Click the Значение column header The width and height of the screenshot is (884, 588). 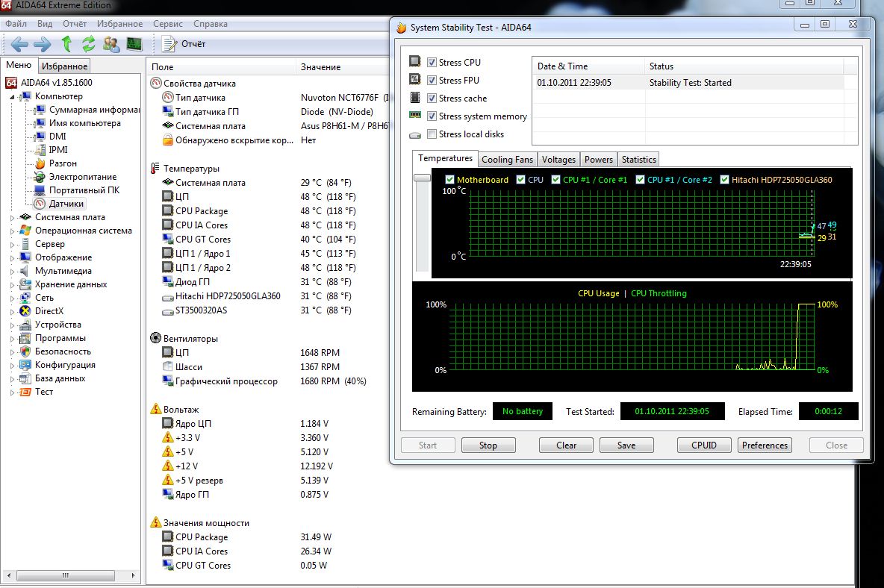click(320, 67)
